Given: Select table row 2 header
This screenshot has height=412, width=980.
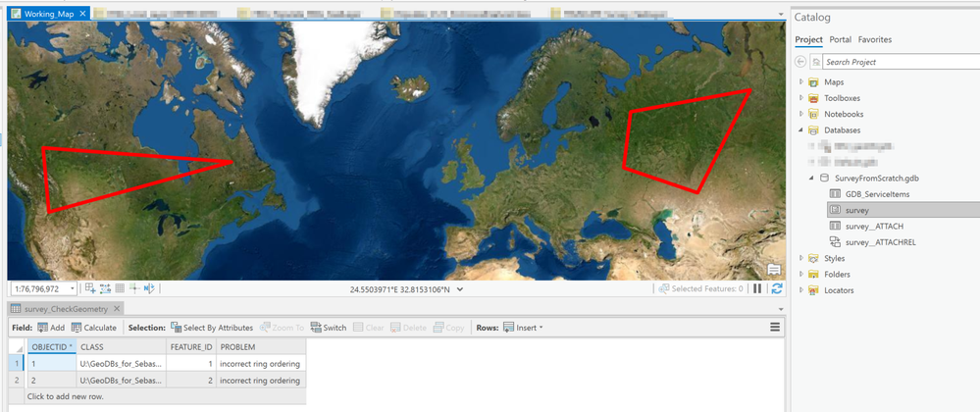Looking at the screenshot, I should coord(17,380).
